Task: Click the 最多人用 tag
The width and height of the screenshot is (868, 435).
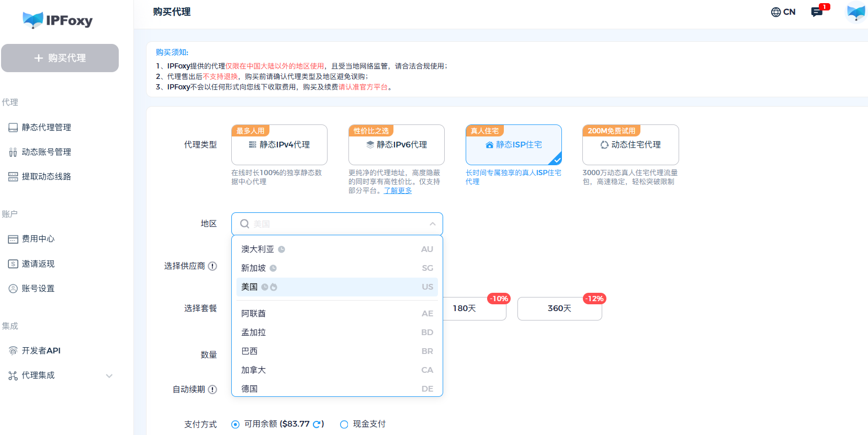Action: click(x=250, y=131)
